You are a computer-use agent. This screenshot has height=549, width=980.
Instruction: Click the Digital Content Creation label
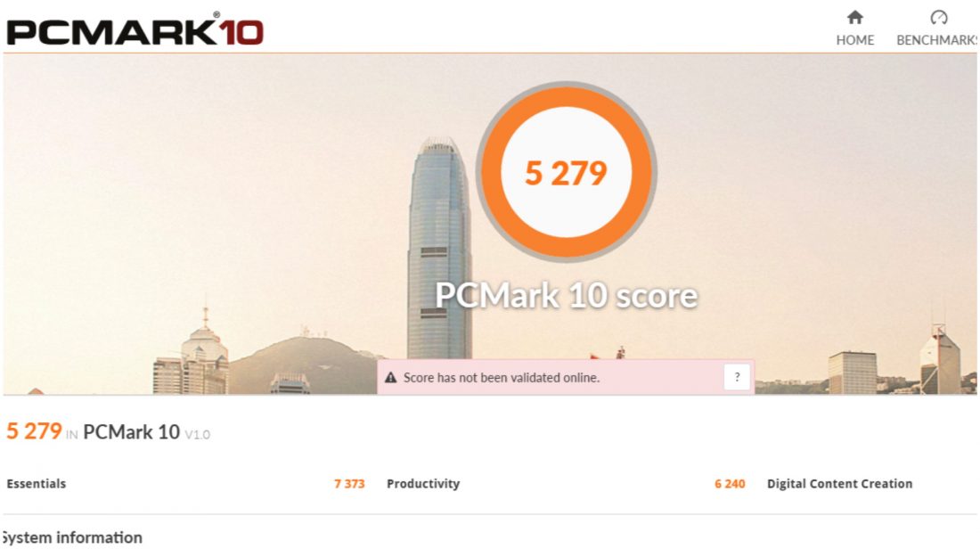pos(839,483)
